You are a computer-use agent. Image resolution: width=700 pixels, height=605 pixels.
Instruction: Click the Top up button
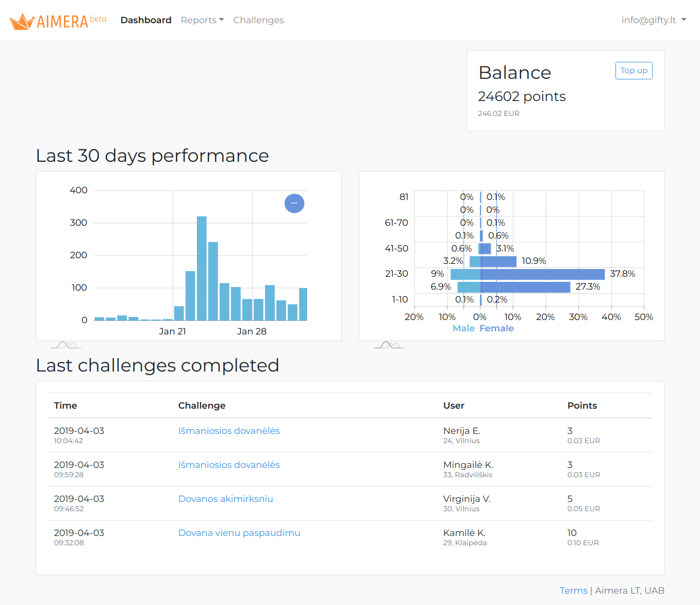click(x=634, y=70)
